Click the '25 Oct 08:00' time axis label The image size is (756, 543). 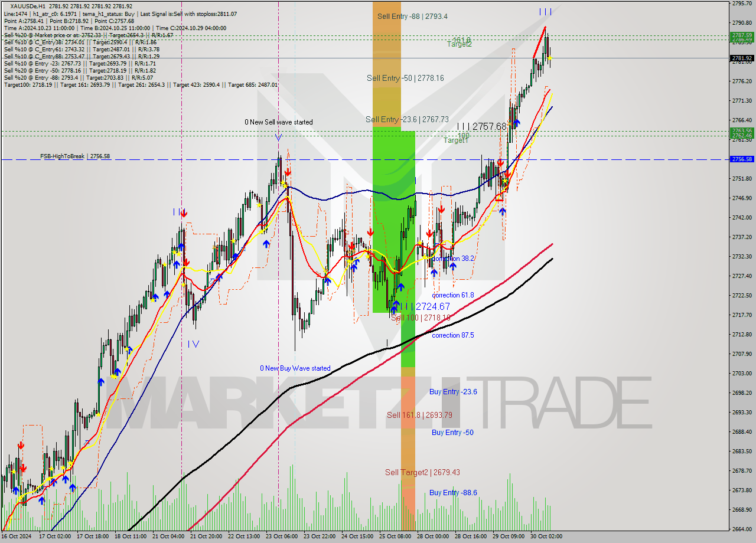[394, 537]
